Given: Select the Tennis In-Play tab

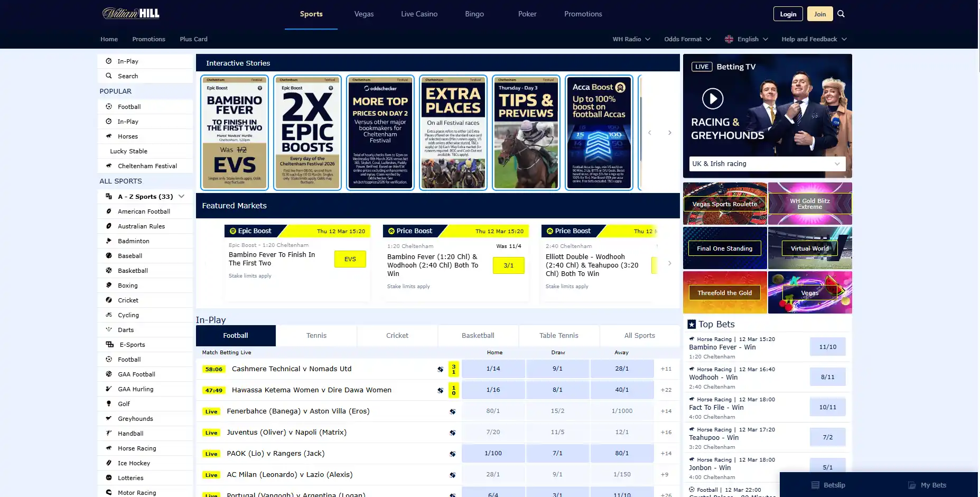Looking at the screenshot, I should click(x=316, y=336).
